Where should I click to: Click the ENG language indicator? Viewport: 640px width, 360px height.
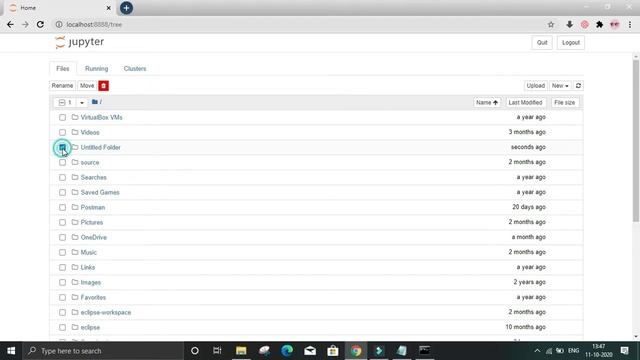click(x=573, y=351)
